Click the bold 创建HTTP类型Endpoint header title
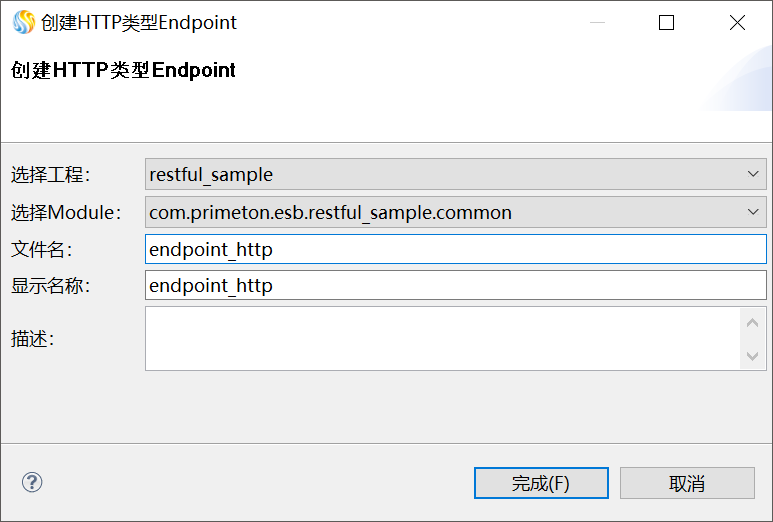Viewport: 773px width, 522px height. [x=124, y=70]
